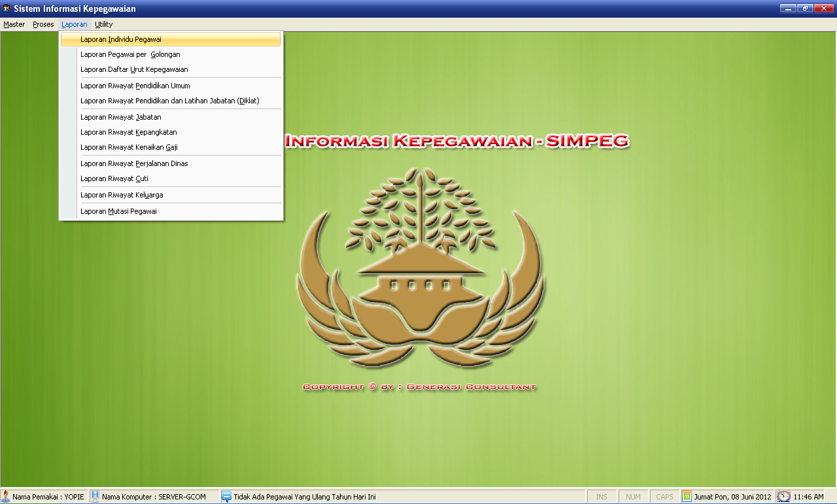837x504 pixels.
Task: Open the Pendidikan dan Latihan Jabatan (Diklat) report
Action: pos(169,101)
